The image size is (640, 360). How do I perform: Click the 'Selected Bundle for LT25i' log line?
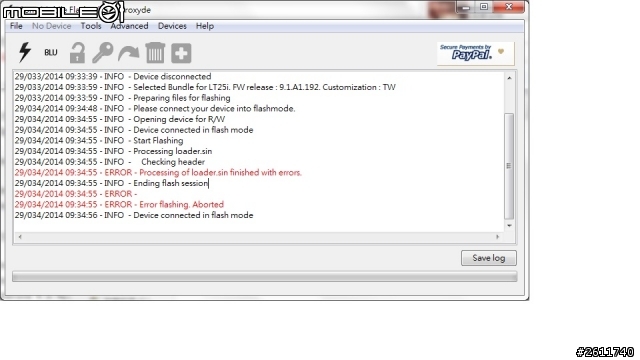click(205, 87)
